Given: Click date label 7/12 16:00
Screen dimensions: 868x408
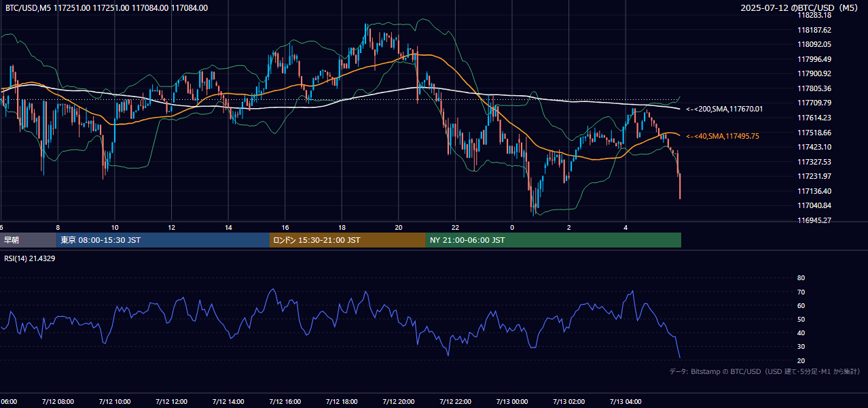Looking at the screenshot, I should point(285,402).
